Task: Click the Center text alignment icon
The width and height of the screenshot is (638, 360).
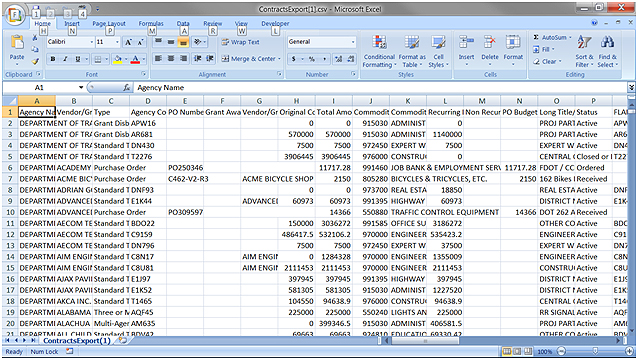Action: point(171,59)
